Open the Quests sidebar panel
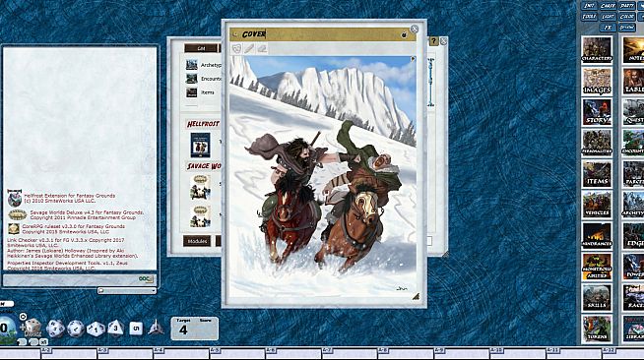This screenshot has height=360, width=644. coord(633,111)
